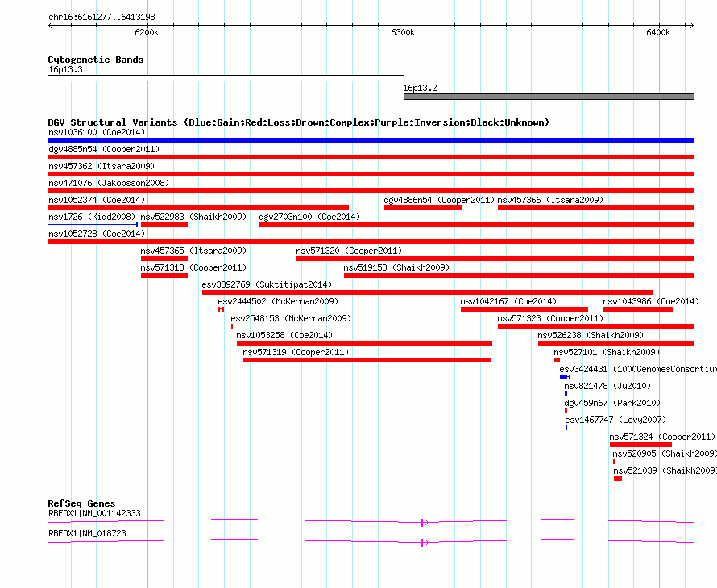Viewport: 717px width, 588px height.
Task: Click the chr16:6161277..6413198 coordinate label
Action: coord(102,18)
